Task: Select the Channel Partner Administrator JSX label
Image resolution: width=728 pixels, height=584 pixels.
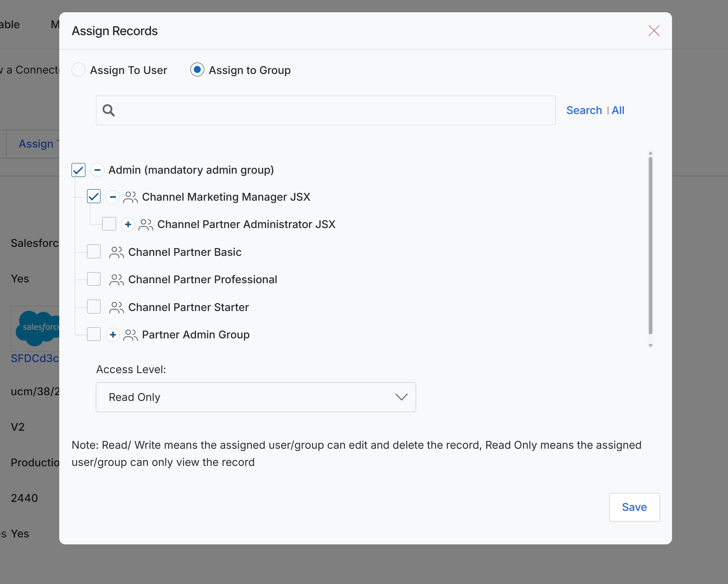Action: coord(246,224)
